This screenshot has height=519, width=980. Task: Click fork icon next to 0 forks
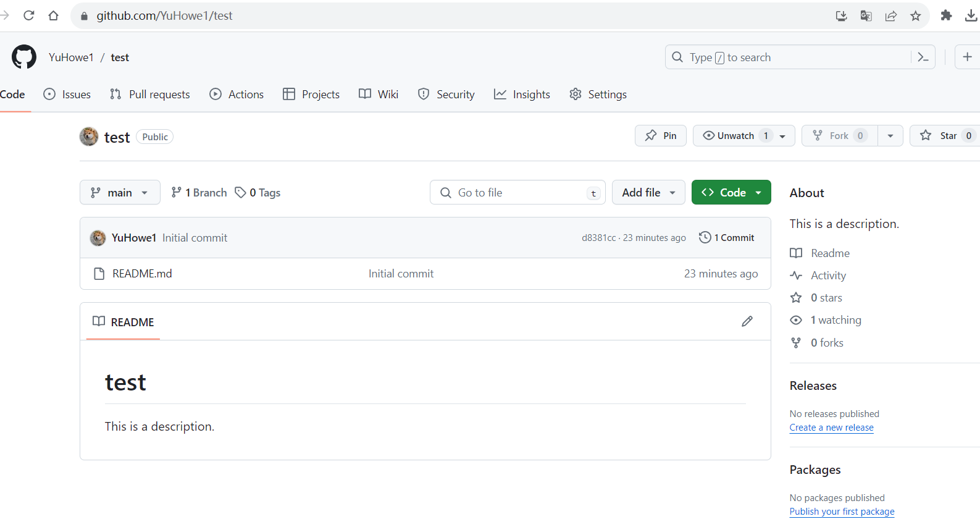[x=796, y=343]
